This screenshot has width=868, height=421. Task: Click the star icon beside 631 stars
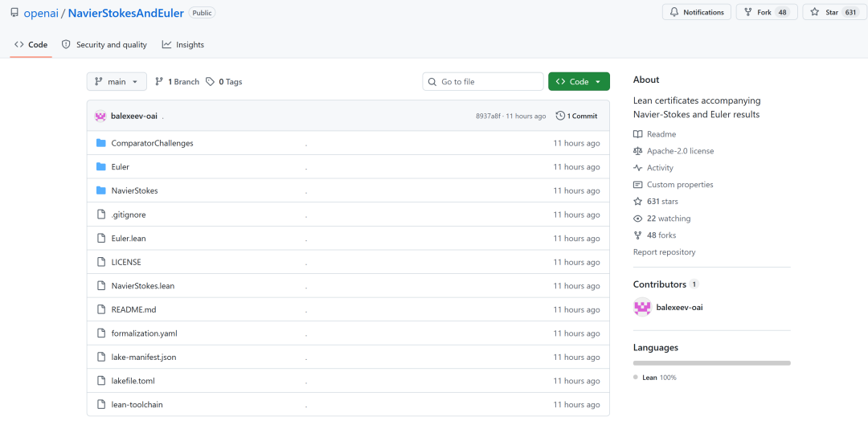[637, 202]
